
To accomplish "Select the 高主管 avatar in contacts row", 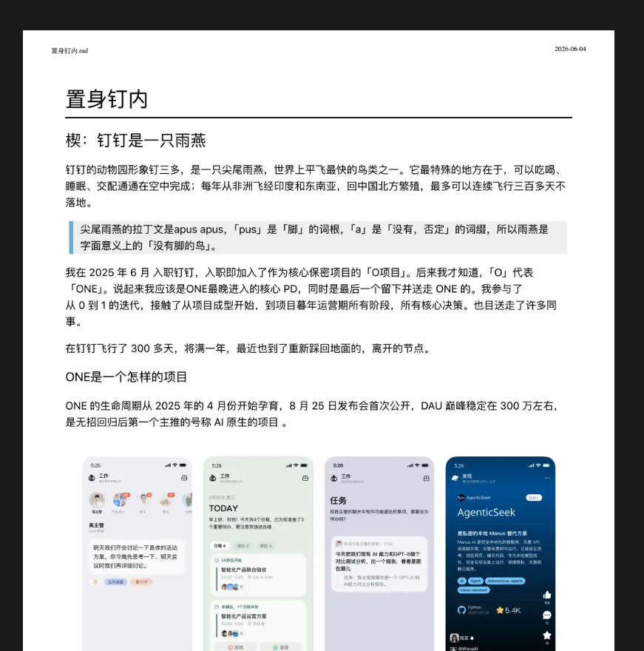I will [x=97, y=500].
